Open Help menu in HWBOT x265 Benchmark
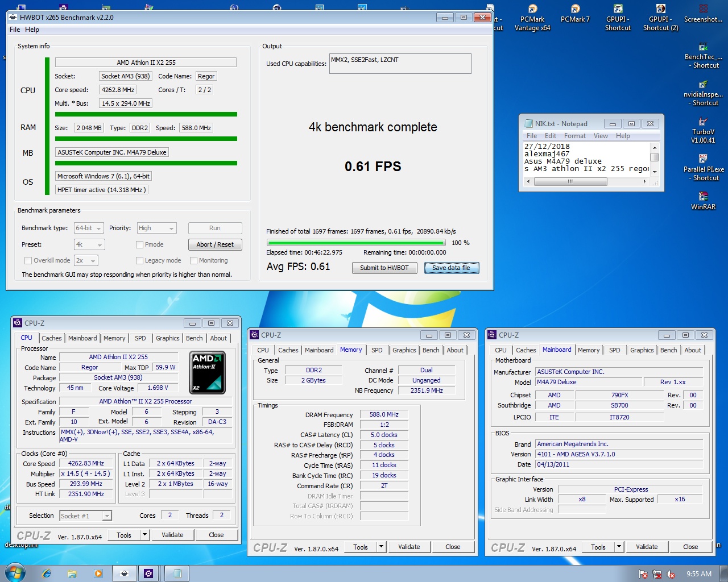Image resolution: width=728 pixels, height=582 pixels. click(32, 30)
